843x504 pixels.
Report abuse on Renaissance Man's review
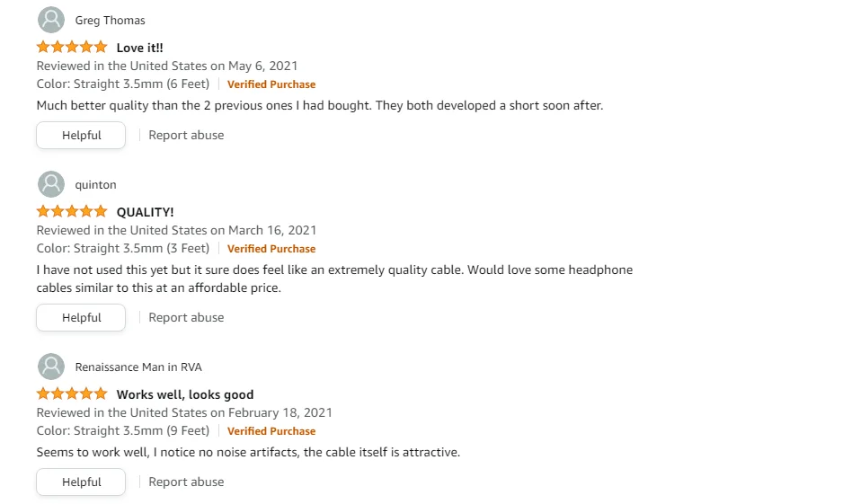pyautogui.click(x=186, y=482)
